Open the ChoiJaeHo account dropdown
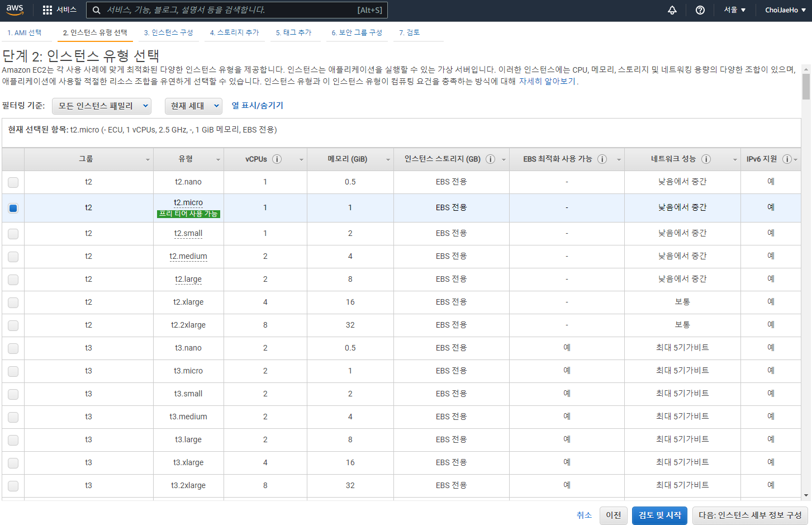 tap(785, 10)
